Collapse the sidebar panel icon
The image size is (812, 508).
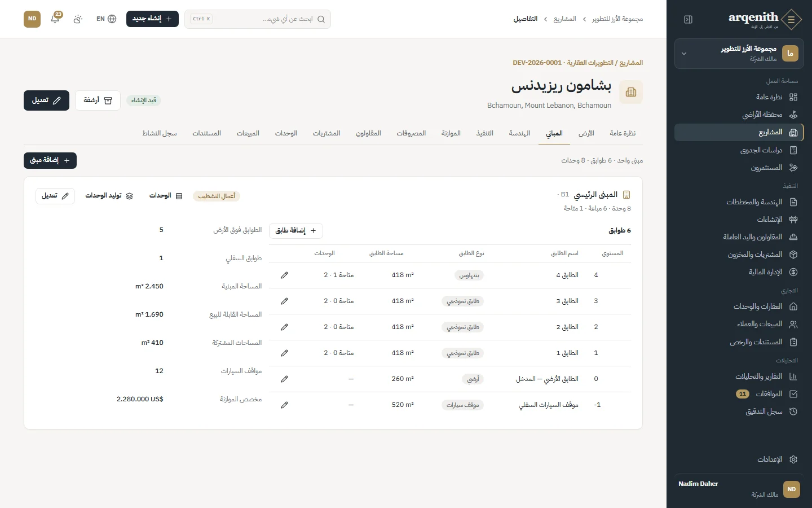pos(688,19)
